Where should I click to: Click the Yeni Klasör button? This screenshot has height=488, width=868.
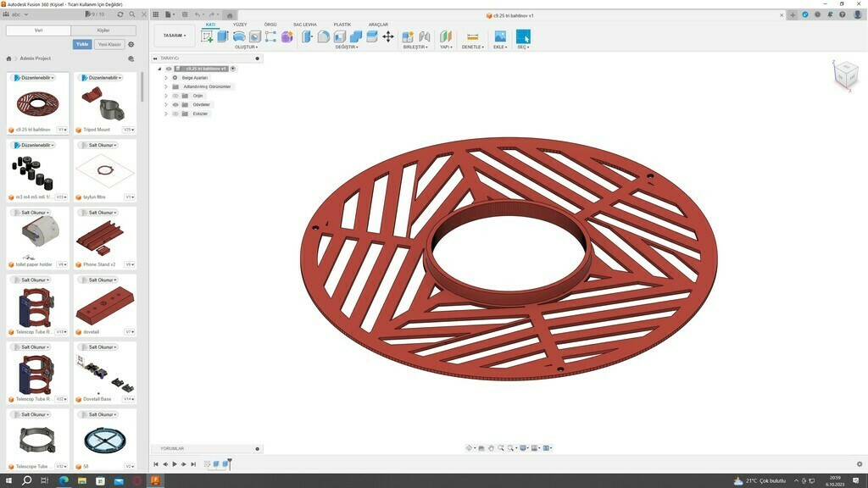click(x=109, y=43)
